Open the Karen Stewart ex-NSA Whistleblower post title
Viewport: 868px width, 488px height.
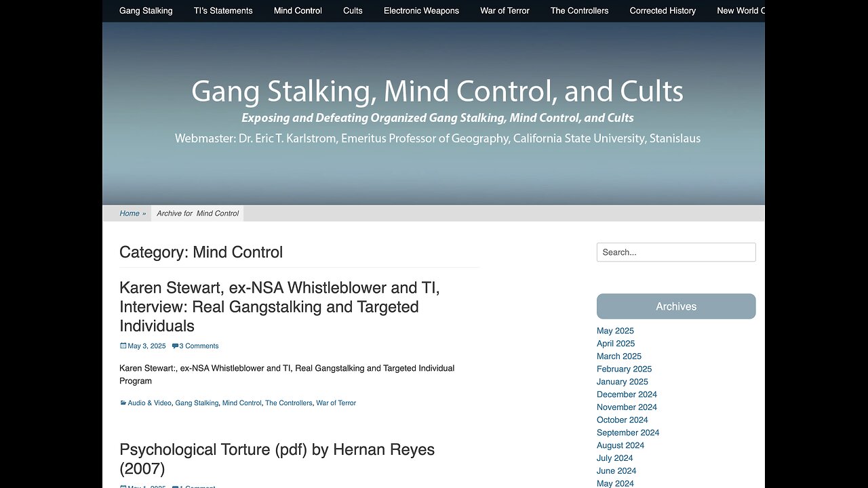pyautogui.click(x=279, y=306)
